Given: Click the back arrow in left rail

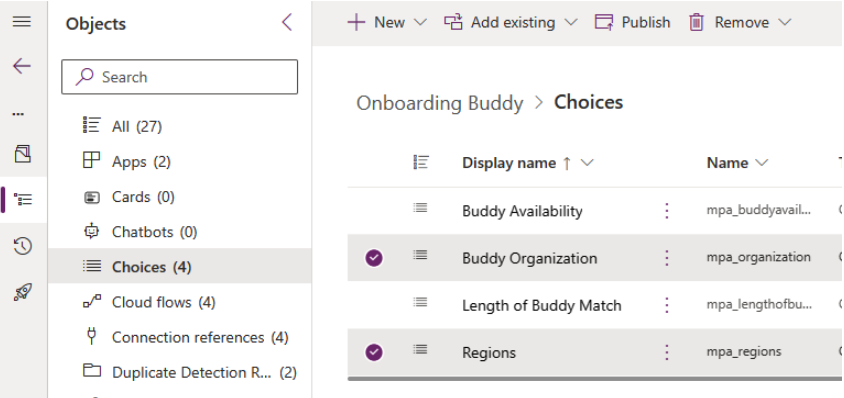Looking at the screenshot, I should (x=22, y=66).
